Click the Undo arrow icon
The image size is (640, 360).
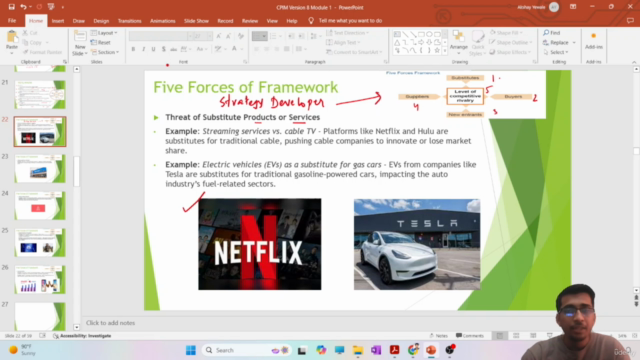23,7
